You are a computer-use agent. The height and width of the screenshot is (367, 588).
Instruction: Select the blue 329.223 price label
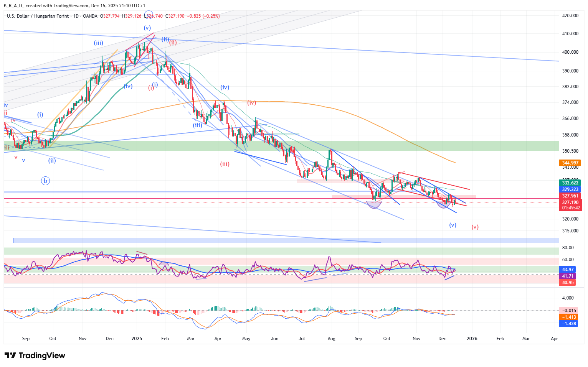(570, 189)
